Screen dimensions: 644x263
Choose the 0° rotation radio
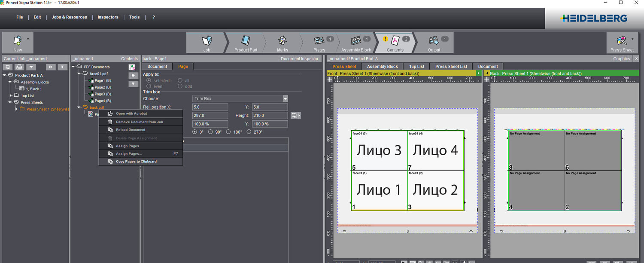coord(194,132)
